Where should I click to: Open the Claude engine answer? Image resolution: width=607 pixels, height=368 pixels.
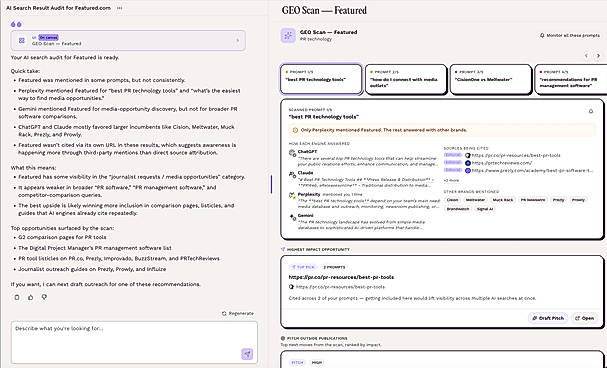[364, 179]
